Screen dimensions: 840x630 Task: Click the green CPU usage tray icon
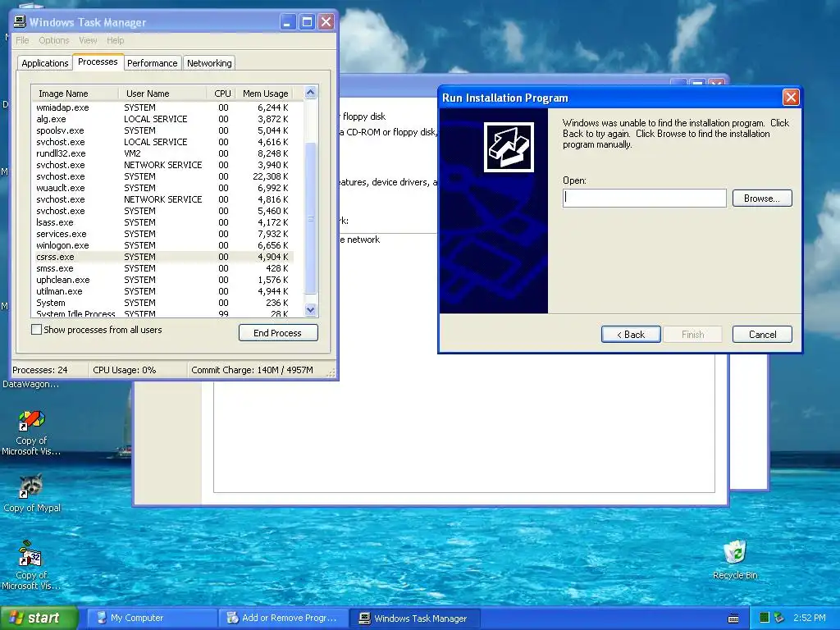click(x=765, y=618)
